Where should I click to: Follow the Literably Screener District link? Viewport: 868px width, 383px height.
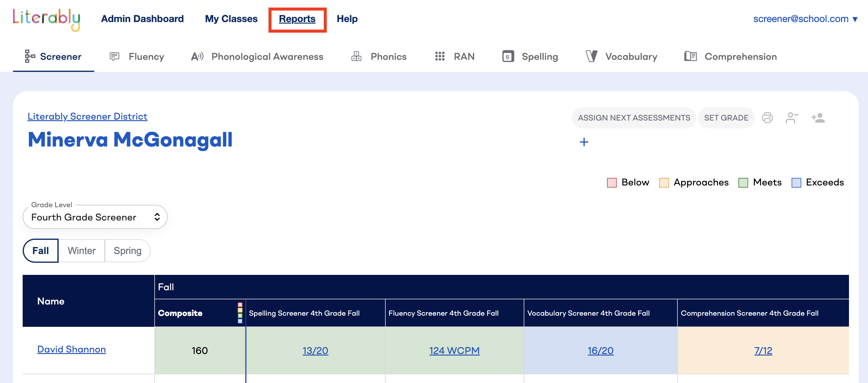coord(88,116)
